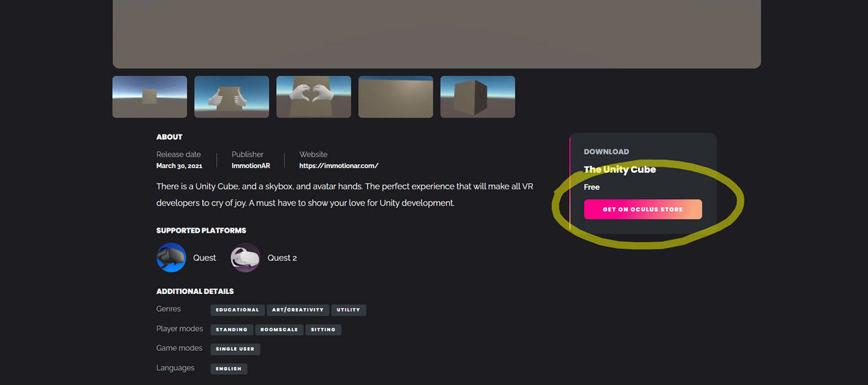The width and height of the screenshot is (868, 385).
Task: Select the Standing player mode tag
Action: tap(232, 329)
